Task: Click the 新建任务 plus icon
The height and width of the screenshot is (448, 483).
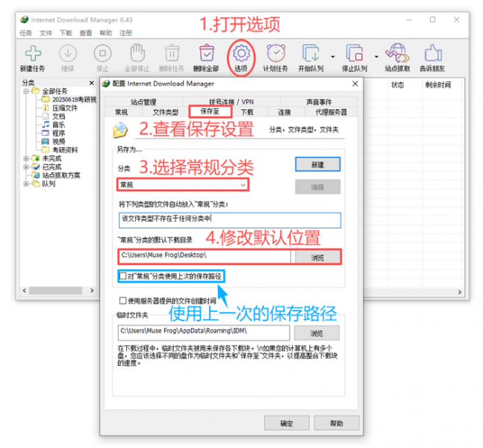Action: point(33,53)
